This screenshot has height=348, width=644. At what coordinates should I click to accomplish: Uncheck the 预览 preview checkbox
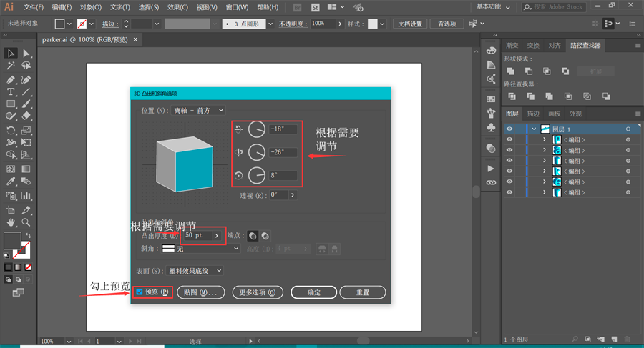(140, 292)
